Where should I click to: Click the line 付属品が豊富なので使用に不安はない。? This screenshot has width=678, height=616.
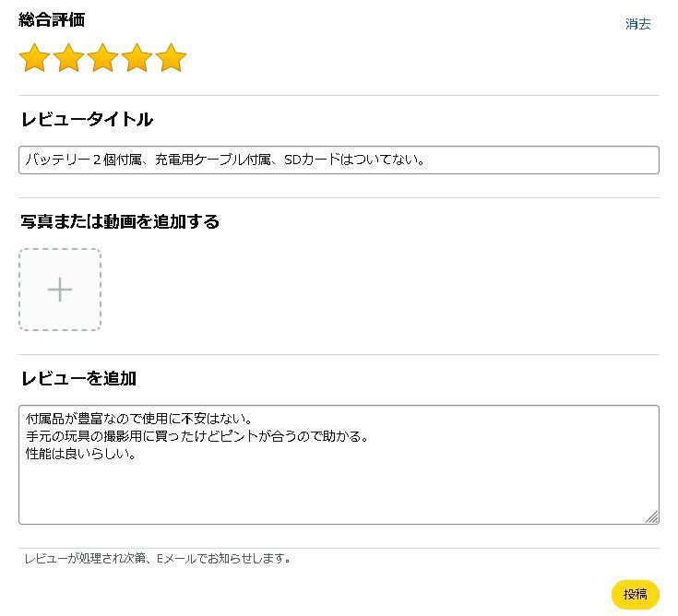click(139, 419)
